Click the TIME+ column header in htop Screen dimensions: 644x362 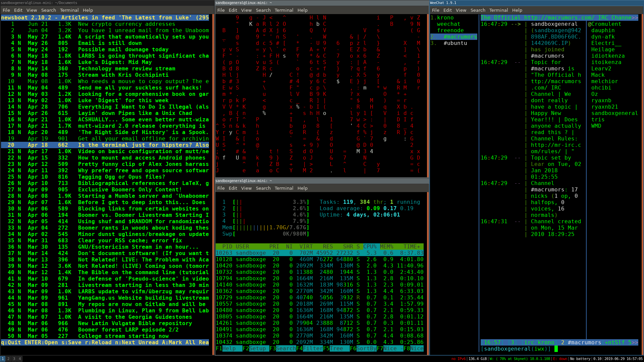[x=412, y=247]
